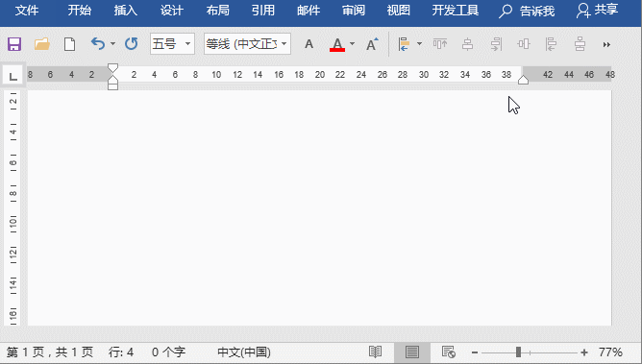Switch to the 设计 tab
This screenshot has height=364, width=642.
(172, 11)
